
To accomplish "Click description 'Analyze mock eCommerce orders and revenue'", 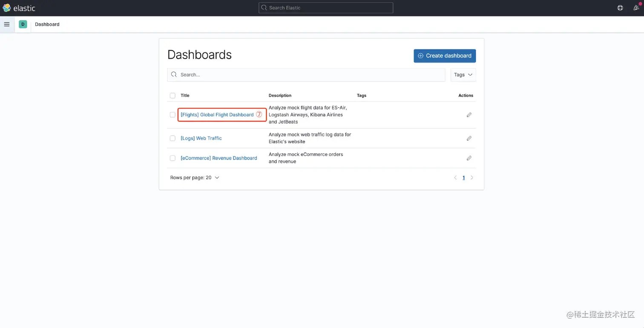I will (x=306, y=158).
